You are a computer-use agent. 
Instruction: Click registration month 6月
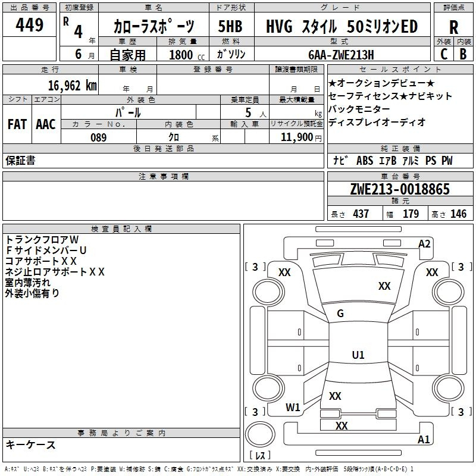84,54
